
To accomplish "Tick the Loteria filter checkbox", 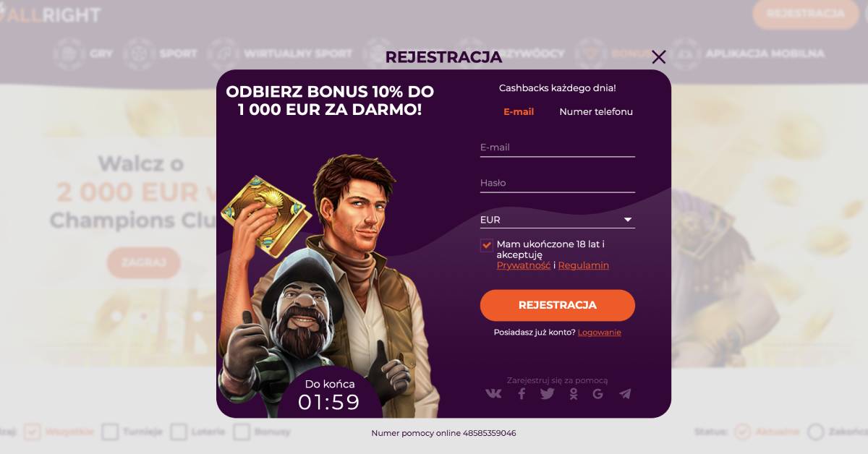I will tap(179, 432).
